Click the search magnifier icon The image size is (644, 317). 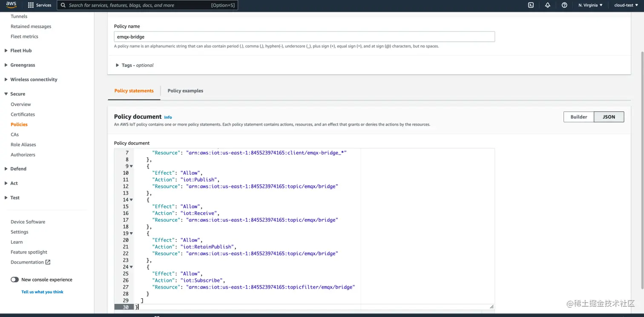click(x=63, y=5)
